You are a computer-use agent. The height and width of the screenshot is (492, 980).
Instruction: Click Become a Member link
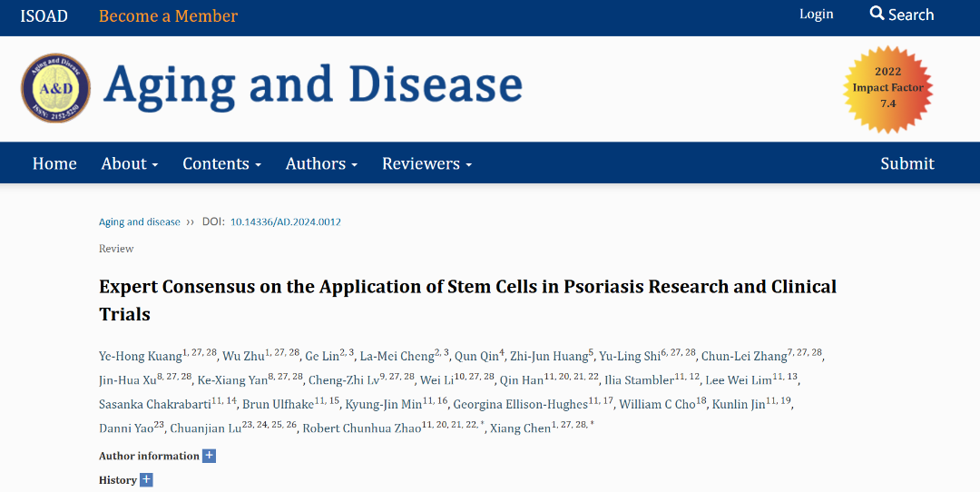pyautogui.click(x=168, y=15)
